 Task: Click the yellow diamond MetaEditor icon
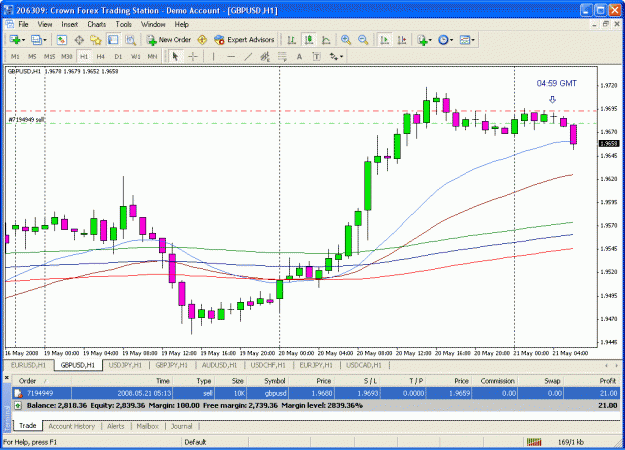click(202, 40)
